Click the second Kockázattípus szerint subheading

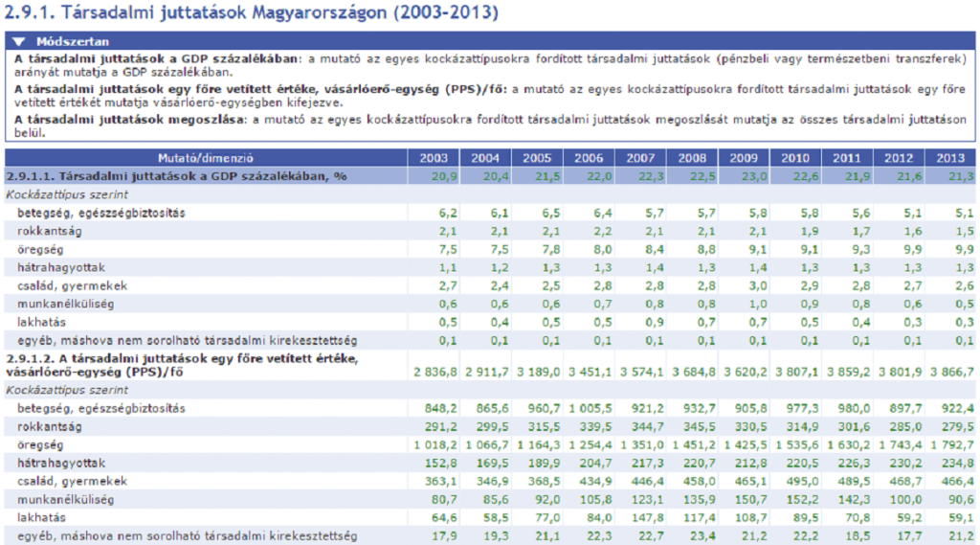67,390
